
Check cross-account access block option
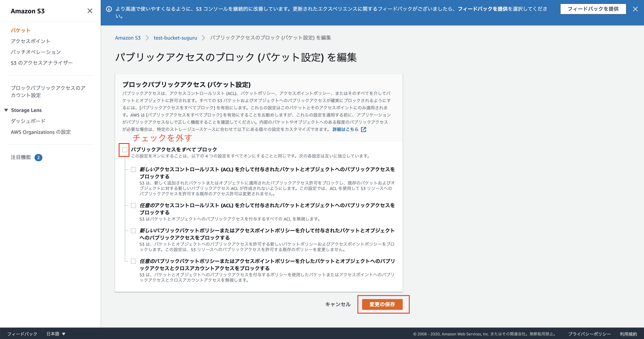[134, 261]
